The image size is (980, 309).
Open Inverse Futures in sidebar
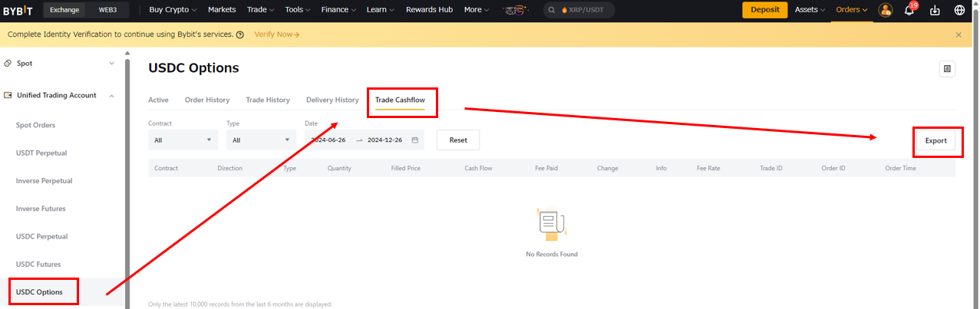point(41,209)
